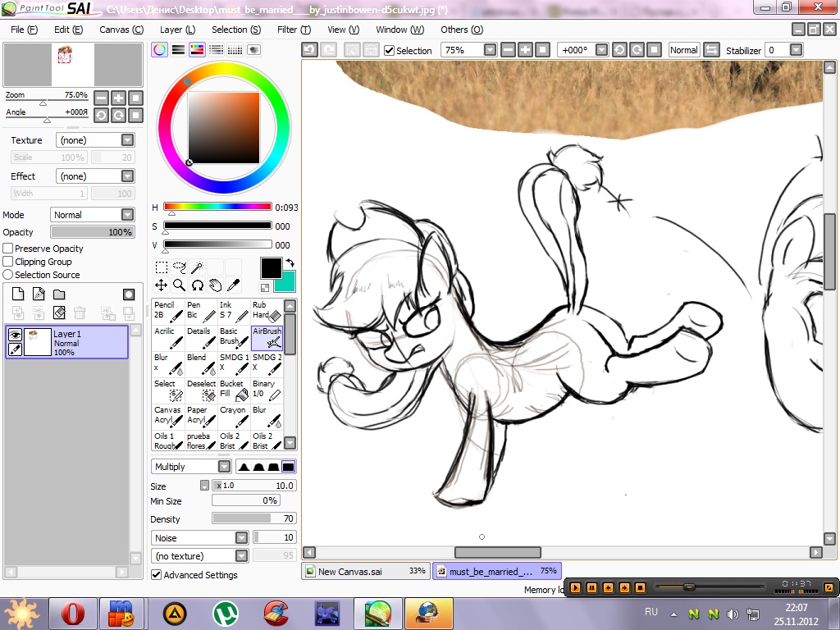Open the +000° rotation dropdown
The image size is (840, 630).
pyautogui.click(x=601, y=50)
